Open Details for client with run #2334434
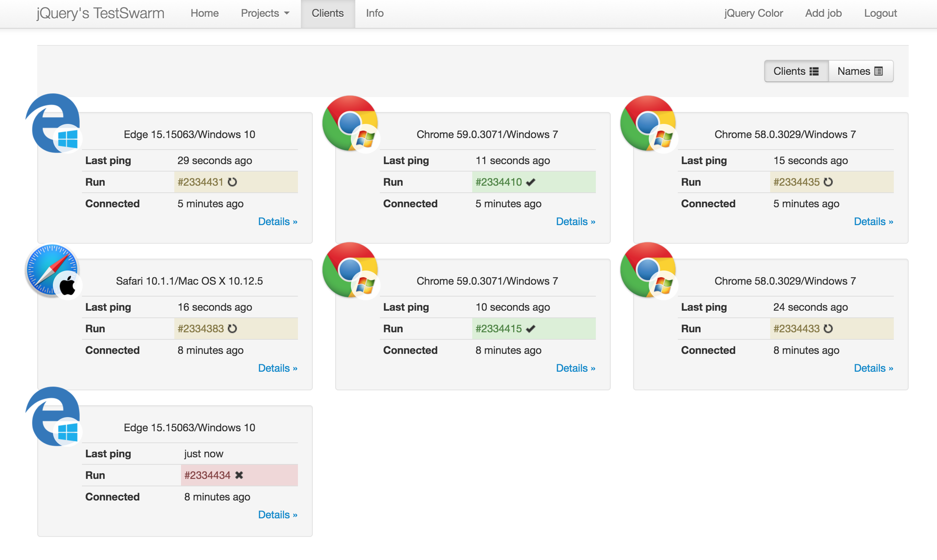The width and height of the screenshot is (937, 560). [277, 515]
